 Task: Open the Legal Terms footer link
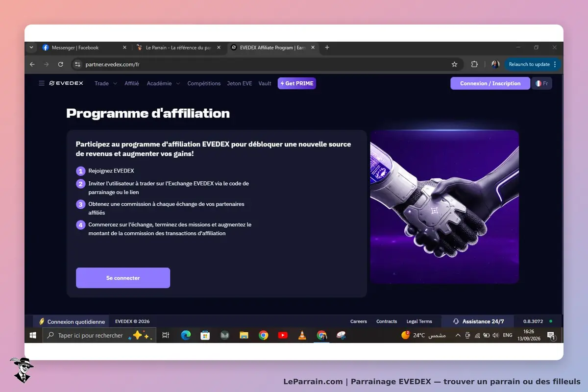(419, 321)
